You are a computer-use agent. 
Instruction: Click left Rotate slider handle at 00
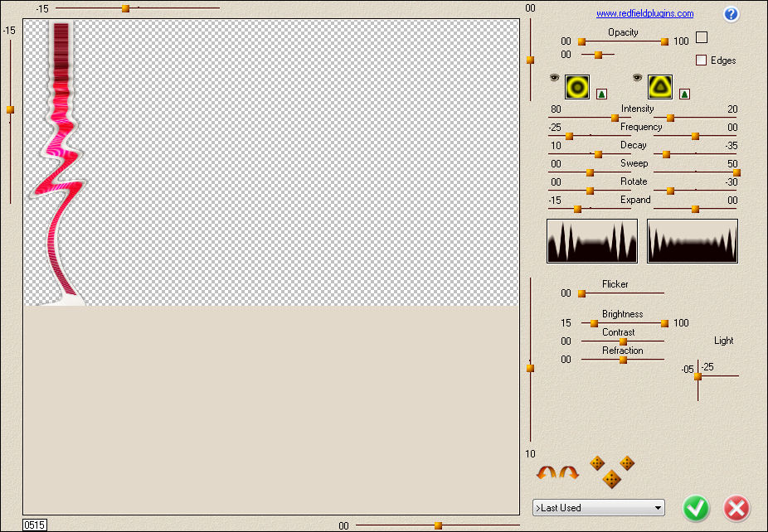[x=590, y=191]
